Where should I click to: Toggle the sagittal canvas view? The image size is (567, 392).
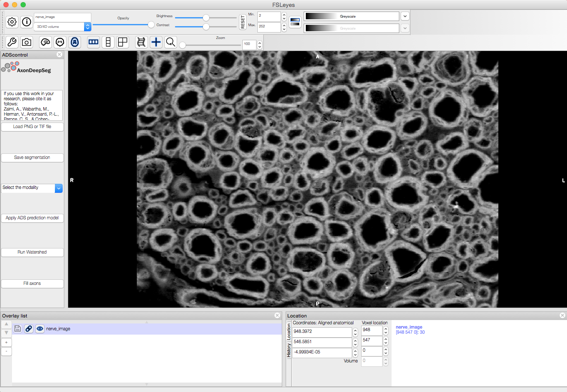pos(45,42)
